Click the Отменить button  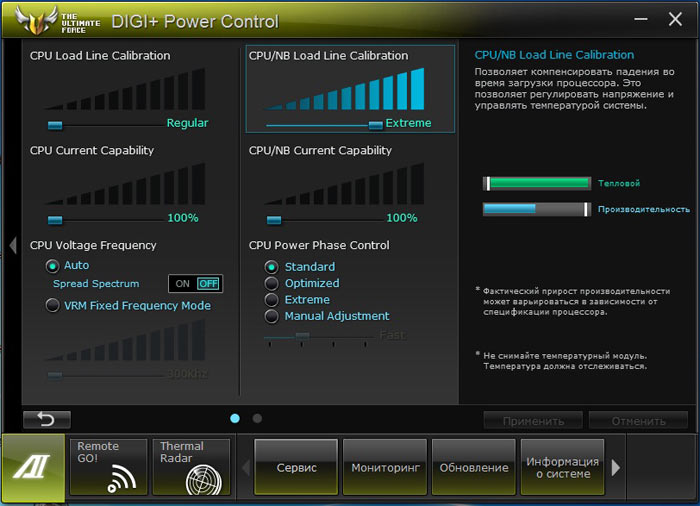pyautogui.click(x=638, y=421)
